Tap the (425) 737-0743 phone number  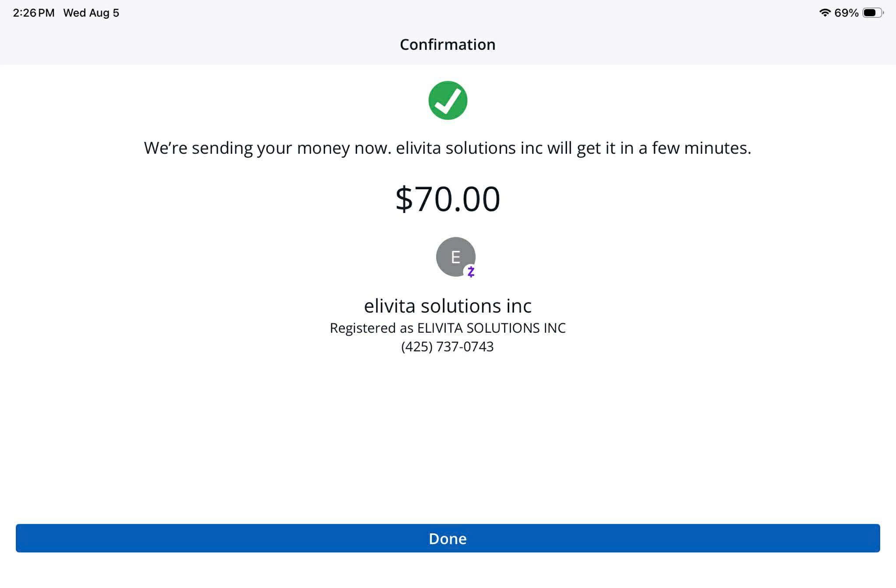point(448,347)
